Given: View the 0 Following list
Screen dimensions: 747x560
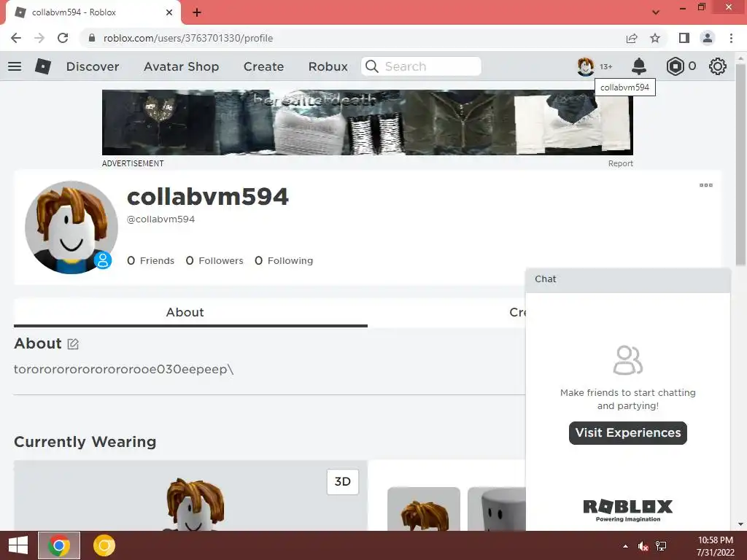Looking at the screenshot, I should click(x=284, y=260).
